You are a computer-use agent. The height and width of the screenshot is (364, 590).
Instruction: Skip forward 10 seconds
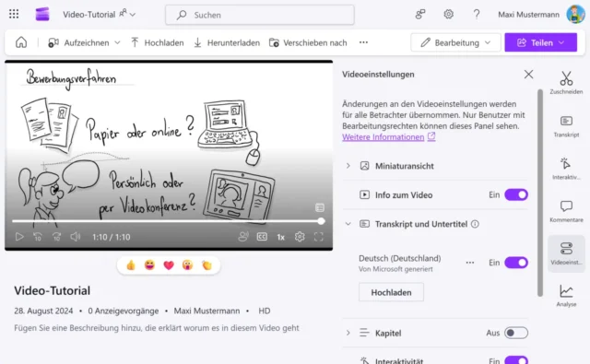56,237
